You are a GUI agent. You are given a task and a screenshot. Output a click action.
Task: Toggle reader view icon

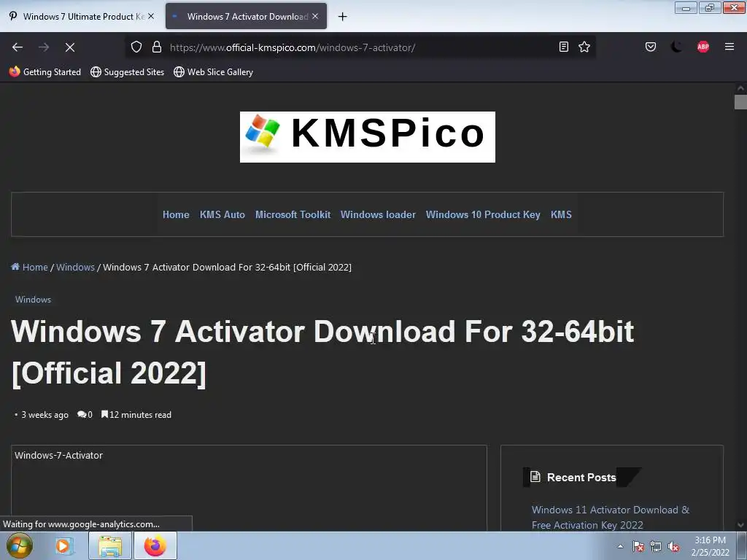coord(564,47)
